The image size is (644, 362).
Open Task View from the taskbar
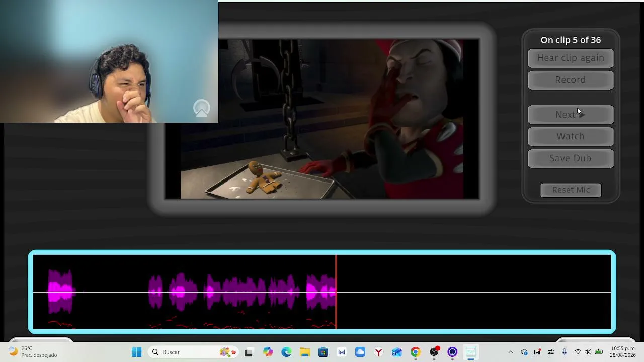[249, 352]
